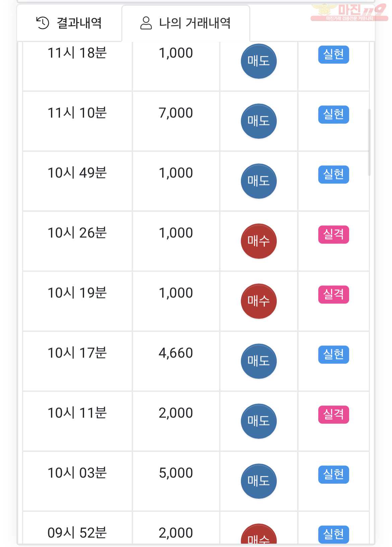The height and width of the screenshot is (547, 392).
Task: Click the vertical scrollbar on the table
Action: point(369,142)
